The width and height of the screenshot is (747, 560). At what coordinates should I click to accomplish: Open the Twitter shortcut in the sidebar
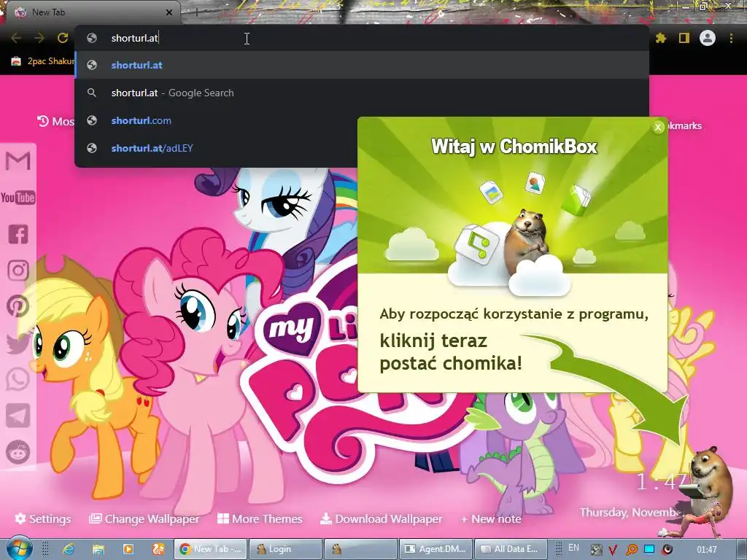click(x=18, y=343)
